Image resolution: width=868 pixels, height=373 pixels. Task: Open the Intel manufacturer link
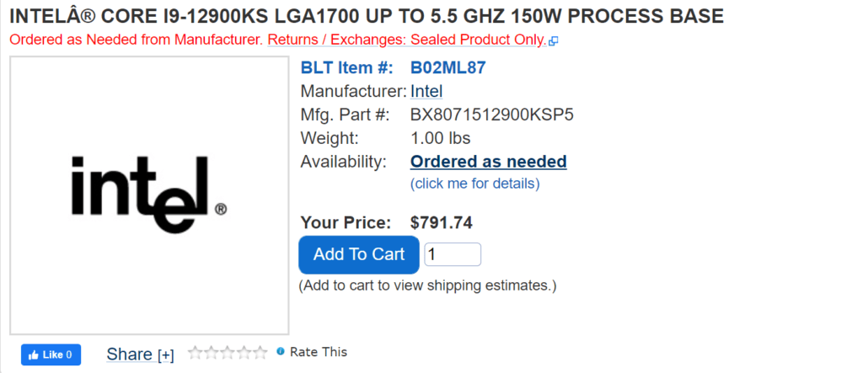point(426,91)
